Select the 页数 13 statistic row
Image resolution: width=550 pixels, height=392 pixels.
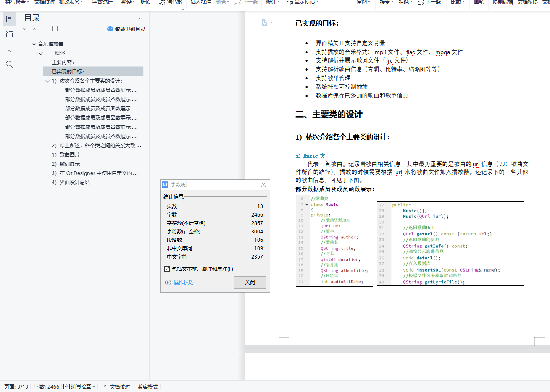pyautogui.click(x=215, y=206)
